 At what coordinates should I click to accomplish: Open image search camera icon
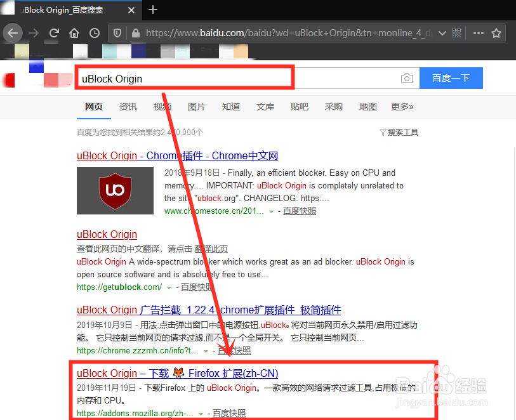point(407,78)
